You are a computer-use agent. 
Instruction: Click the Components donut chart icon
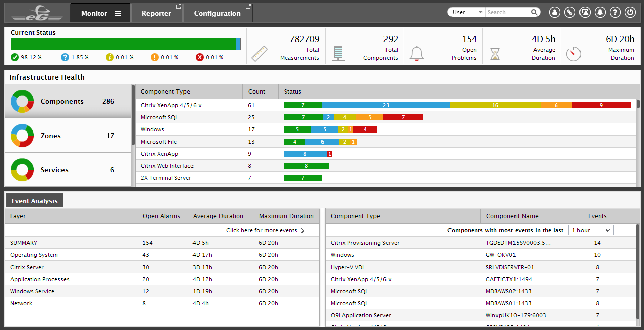22,101
